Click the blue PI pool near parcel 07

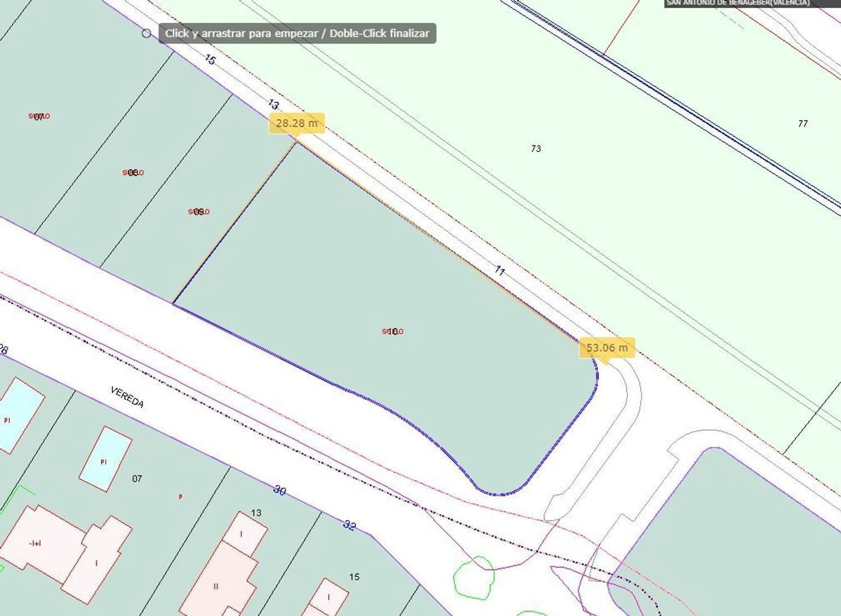click(105, 459)
